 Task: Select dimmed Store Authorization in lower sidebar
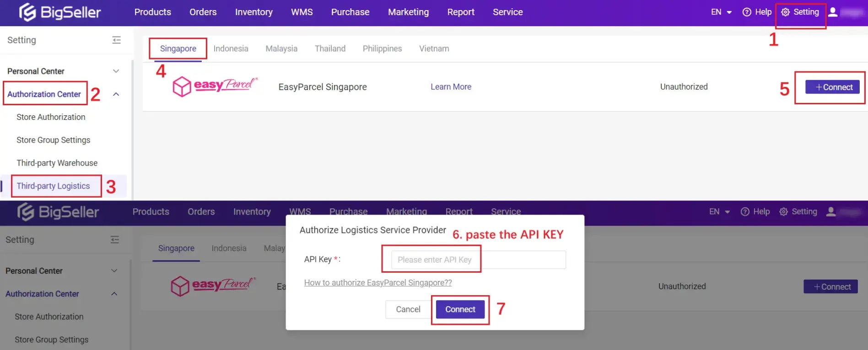pos(49,317)
